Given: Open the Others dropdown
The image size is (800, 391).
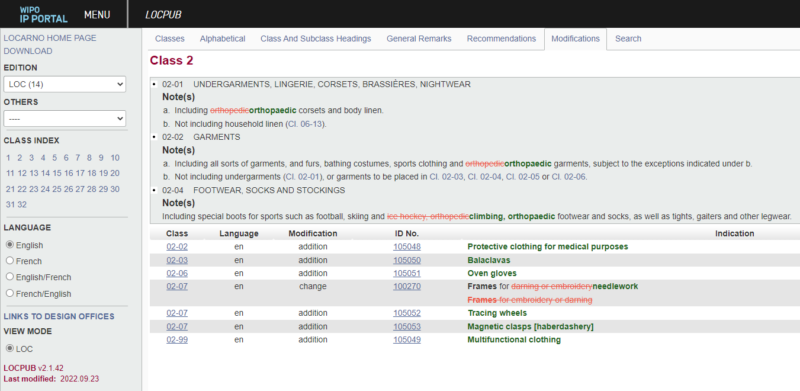Looking at the screenshot, I should pyautogui.click(x=65, y=118).
